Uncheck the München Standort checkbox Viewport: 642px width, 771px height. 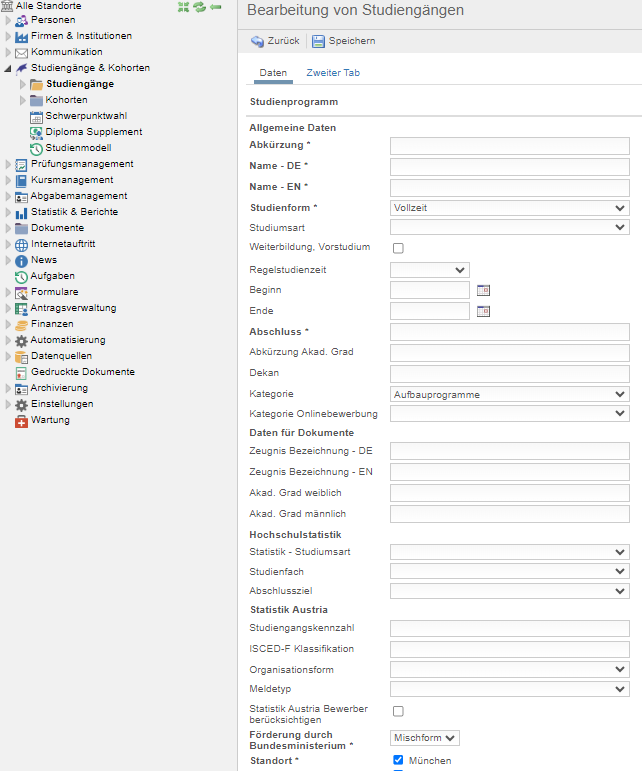pos(398,760)
